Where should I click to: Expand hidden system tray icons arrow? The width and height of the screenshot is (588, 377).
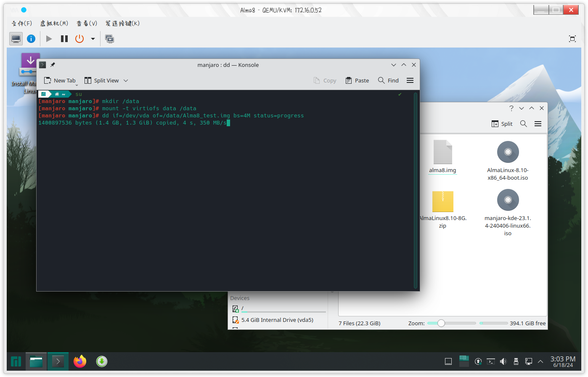541,361
